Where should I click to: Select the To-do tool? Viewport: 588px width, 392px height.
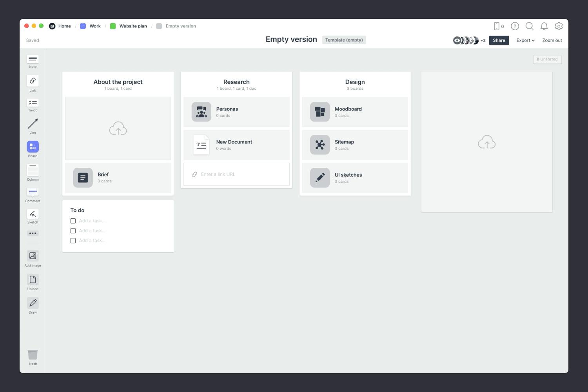tap(33, 103)
